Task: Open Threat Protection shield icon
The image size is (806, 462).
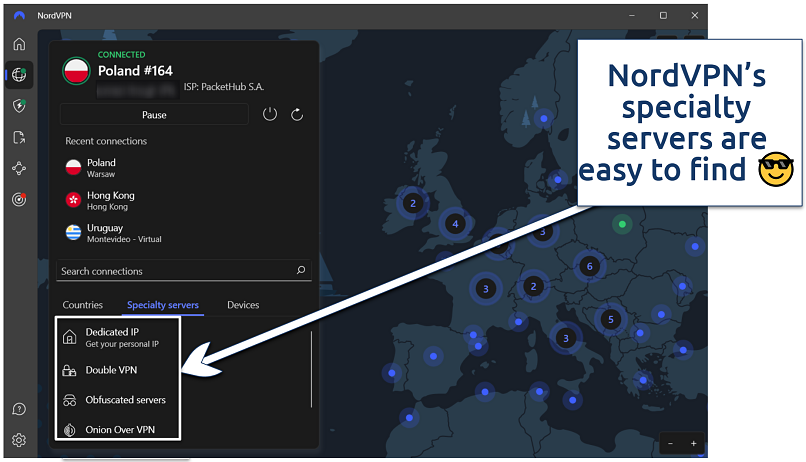Action: (x=19, y=106)
